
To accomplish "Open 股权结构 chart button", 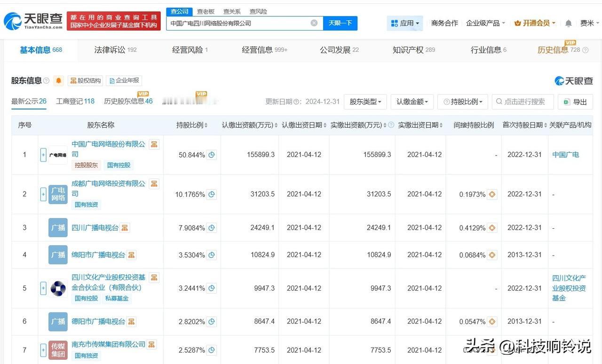I will 85,81.
